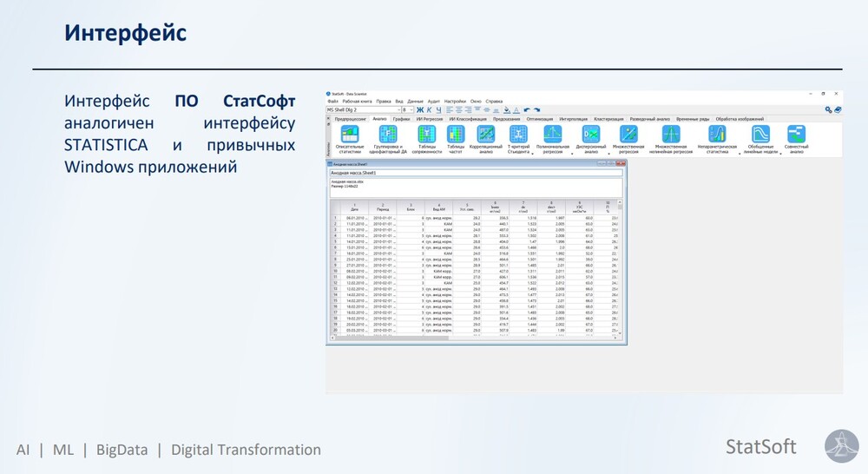
Task: Switch to Графики tab
Action: (x=401, y=119)
